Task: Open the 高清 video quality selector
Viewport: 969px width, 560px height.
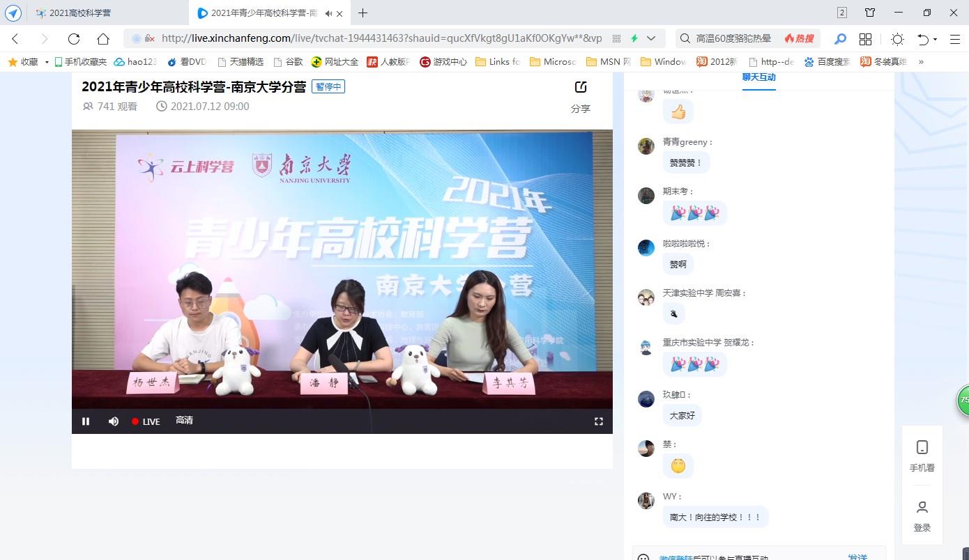Action: tap(184, 421)
